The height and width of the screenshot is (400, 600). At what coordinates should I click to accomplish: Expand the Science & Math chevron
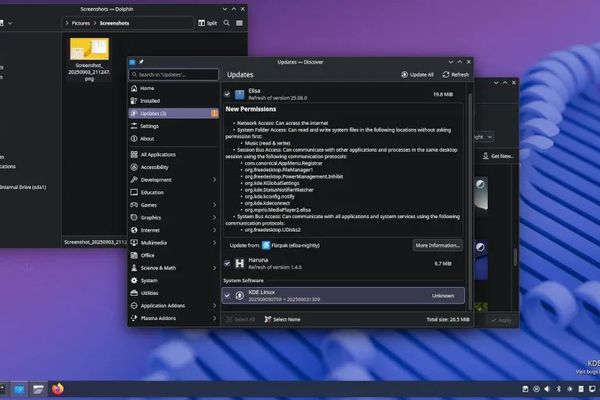click(x=214, y=268)
